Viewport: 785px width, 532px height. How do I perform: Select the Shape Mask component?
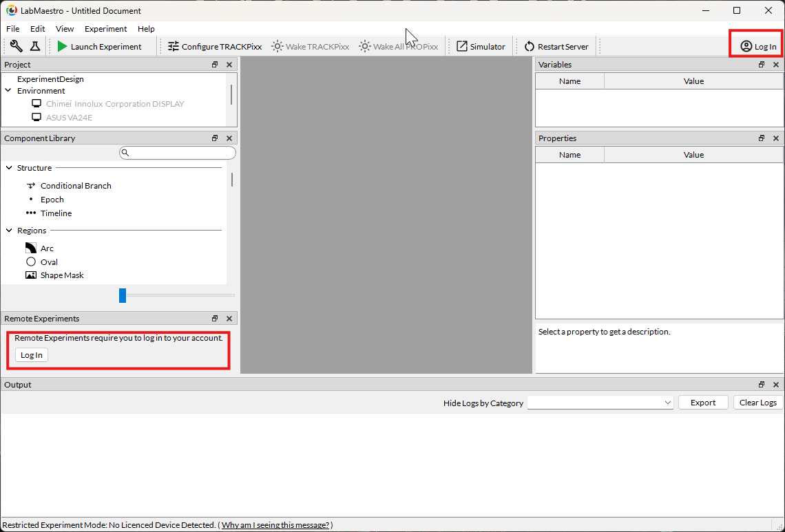coord(61,275)
